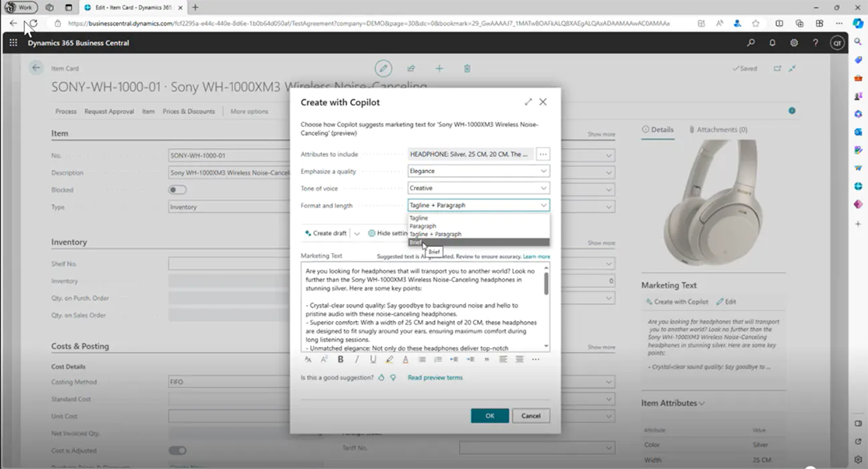Apply a bulleted list in the editor

pos(422,360)
